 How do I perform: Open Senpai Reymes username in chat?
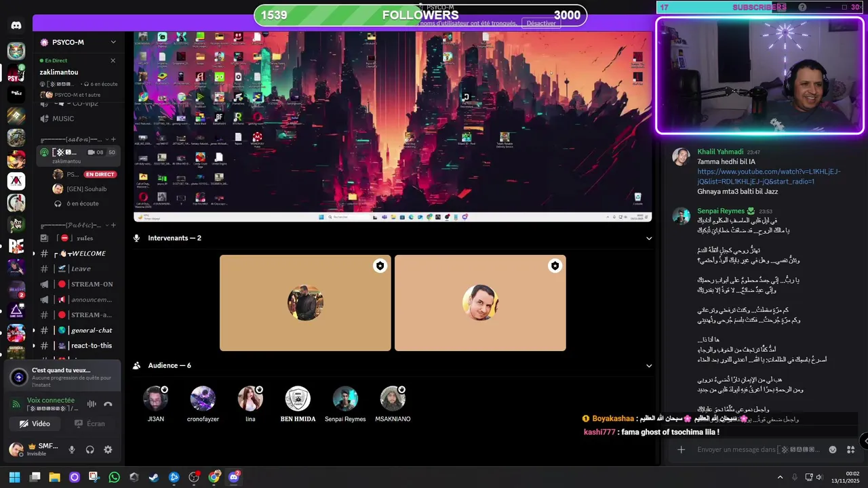(721, 211)
